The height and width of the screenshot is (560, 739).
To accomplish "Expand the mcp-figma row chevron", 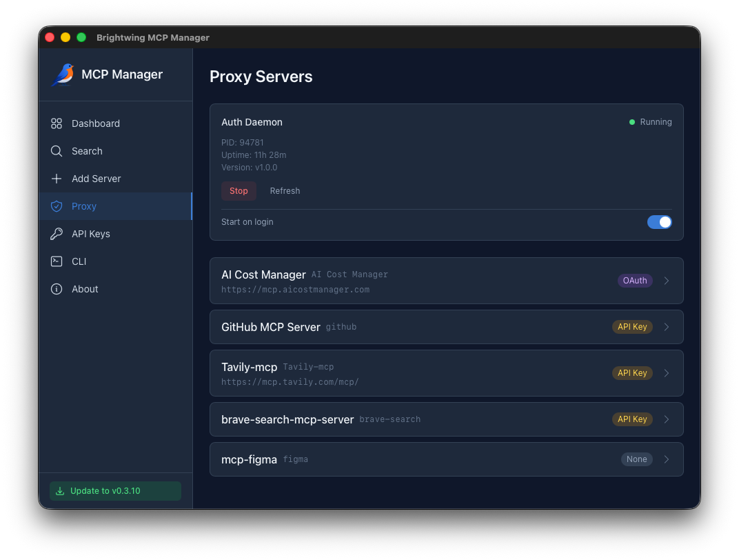I will coord(666,459).
